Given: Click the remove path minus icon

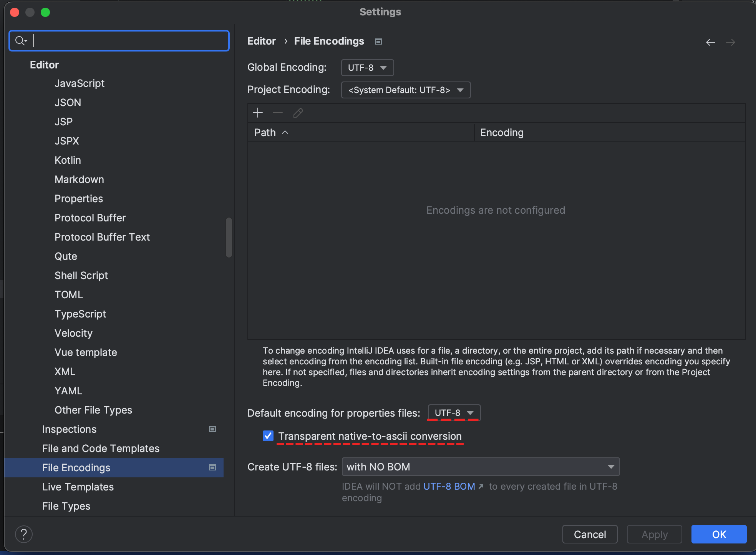Looking at the screenshot, I should (278, 113).
